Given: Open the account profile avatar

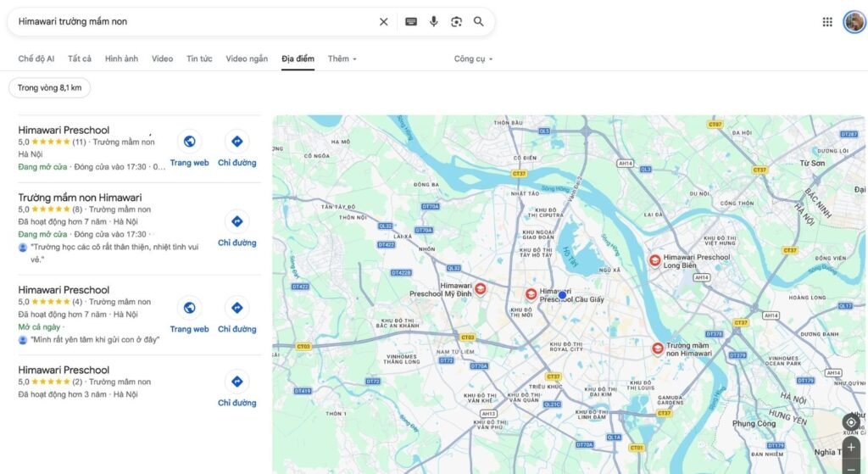Looking at the screenshot, I should 854,21.
